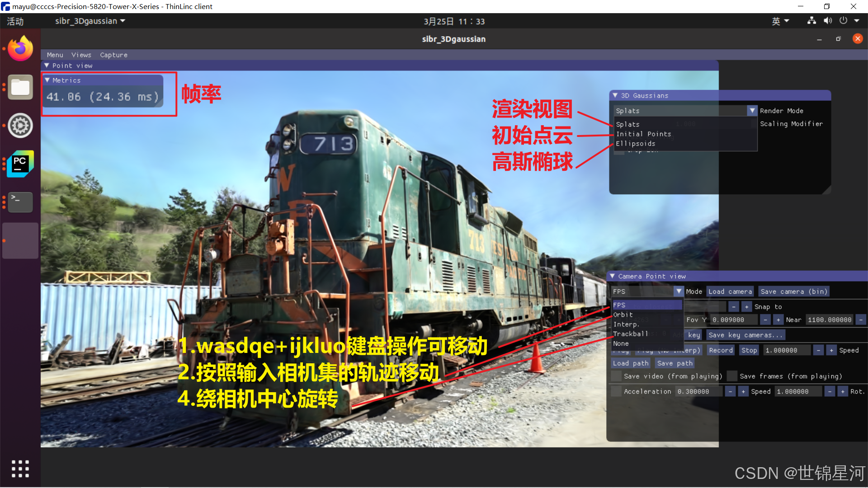868x488 pixels.
Task: Click the Load path button
Action: [631, 363]
